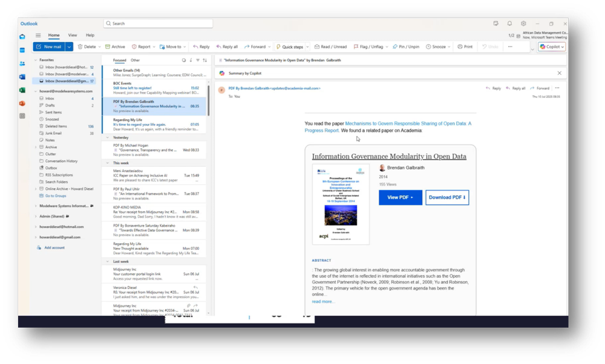Expand the Archive folder

point(36,147)
